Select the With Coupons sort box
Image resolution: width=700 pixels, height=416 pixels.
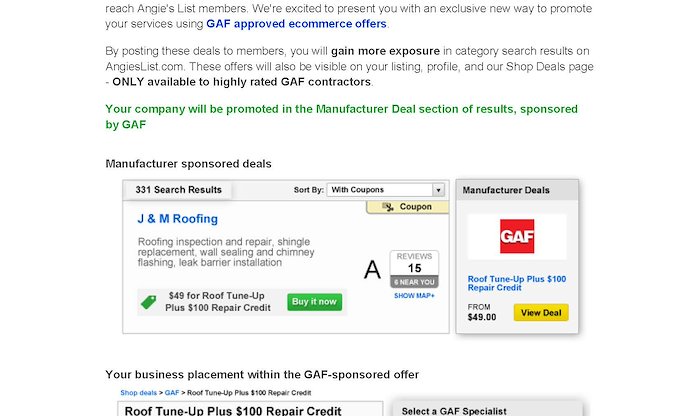[386, 190]
